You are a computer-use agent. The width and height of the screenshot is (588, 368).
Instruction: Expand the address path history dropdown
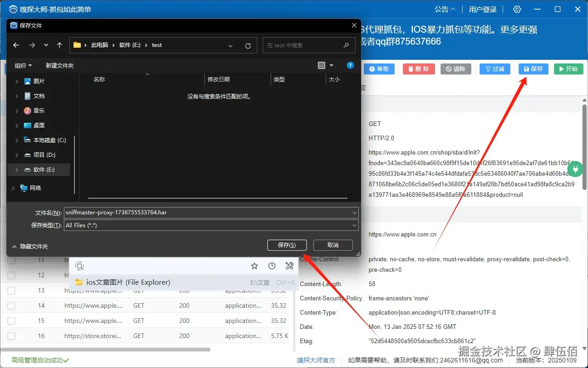(231, 46)
